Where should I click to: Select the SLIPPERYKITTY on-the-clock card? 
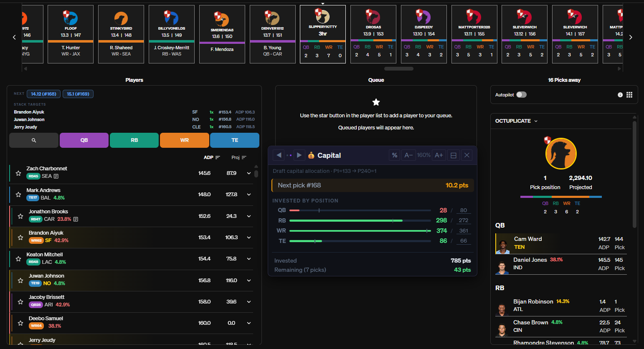pyautogui.click(x=323, y=34)
